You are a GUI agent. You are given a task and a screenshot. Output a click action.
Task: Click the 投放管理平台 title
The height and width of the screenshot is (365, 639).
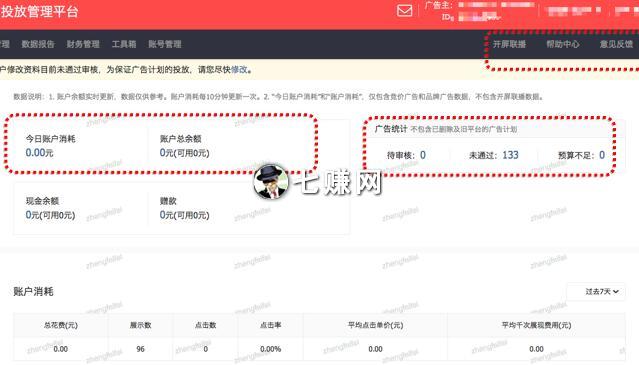point(39,11)
